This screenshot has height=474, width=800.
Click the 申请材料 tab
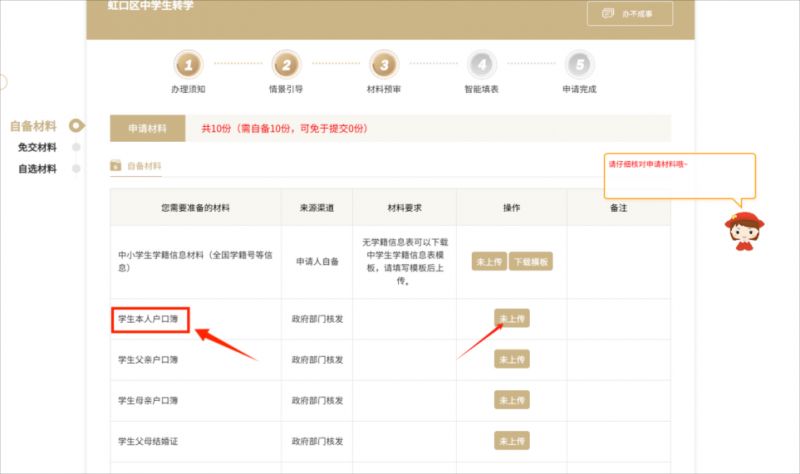point(147,129)
